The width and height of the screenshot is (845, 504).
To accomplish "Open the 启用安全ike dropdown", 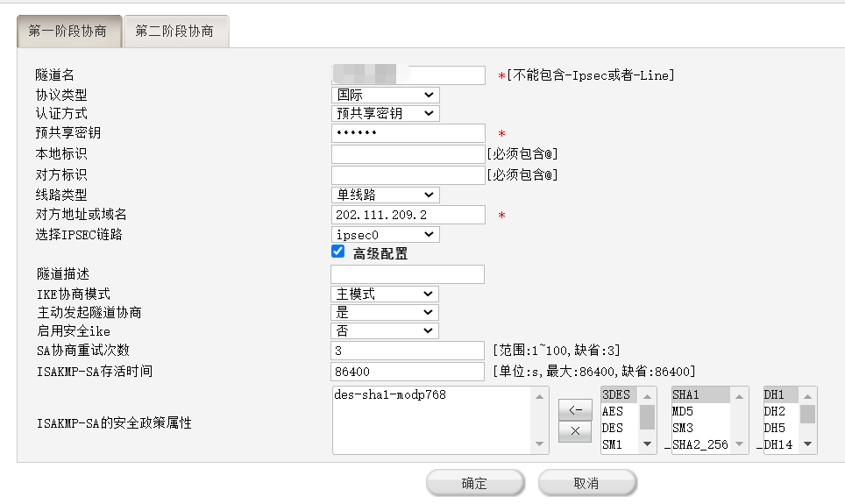I will pos(386,330).
